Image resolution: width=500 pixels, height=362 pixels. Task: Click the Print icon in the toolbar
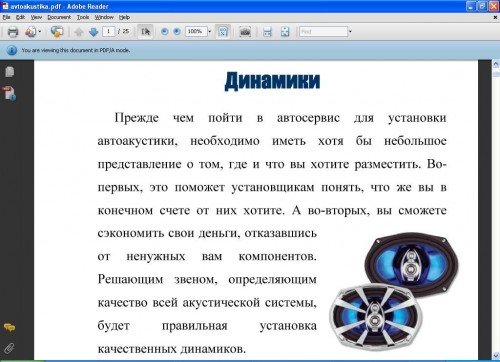point(13,32)
